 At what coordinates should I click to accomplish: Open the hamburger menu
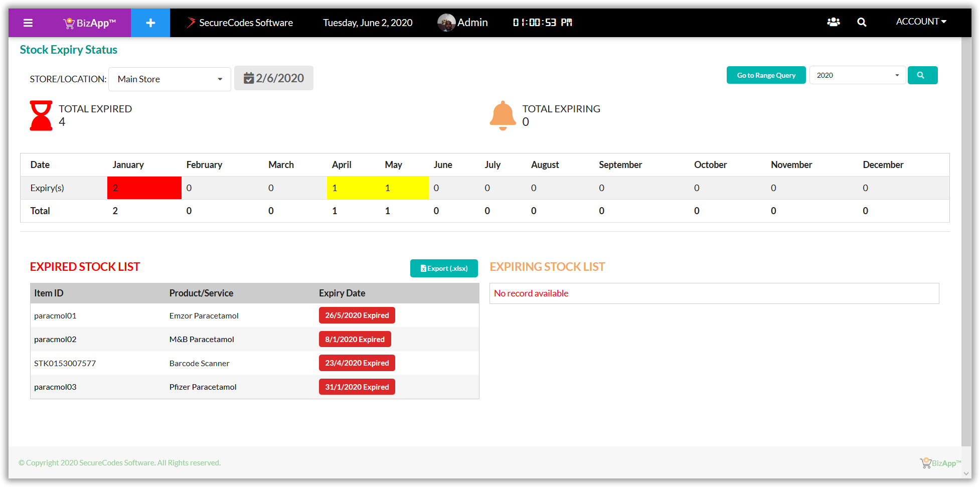[28, 23]
